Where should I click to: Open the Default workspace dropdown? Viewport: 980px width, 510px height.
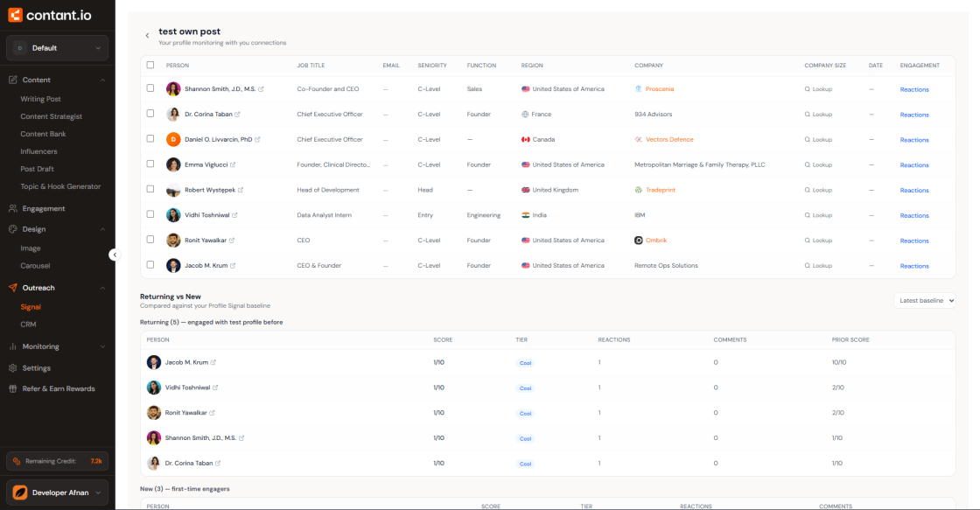point(57,48)
